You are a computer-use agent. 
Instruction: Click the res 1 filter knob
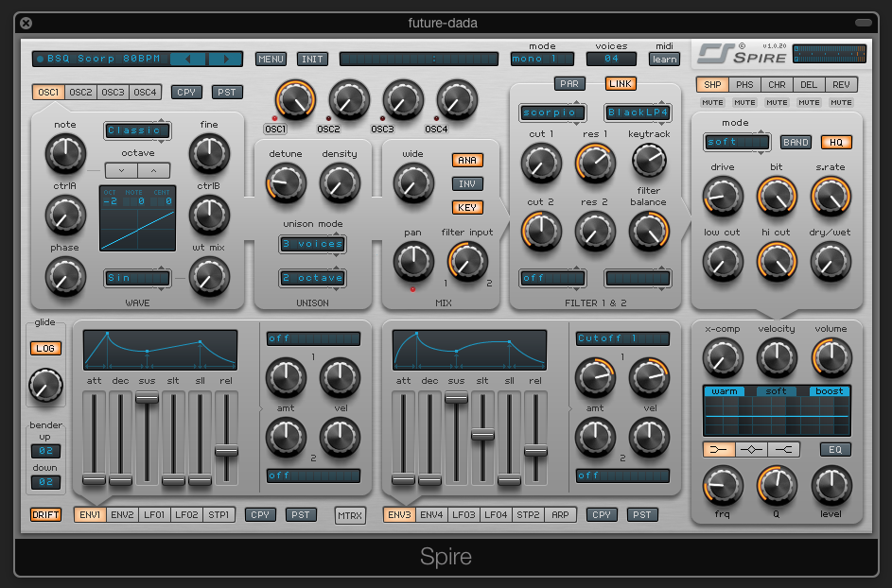click(x=596, y=164)
